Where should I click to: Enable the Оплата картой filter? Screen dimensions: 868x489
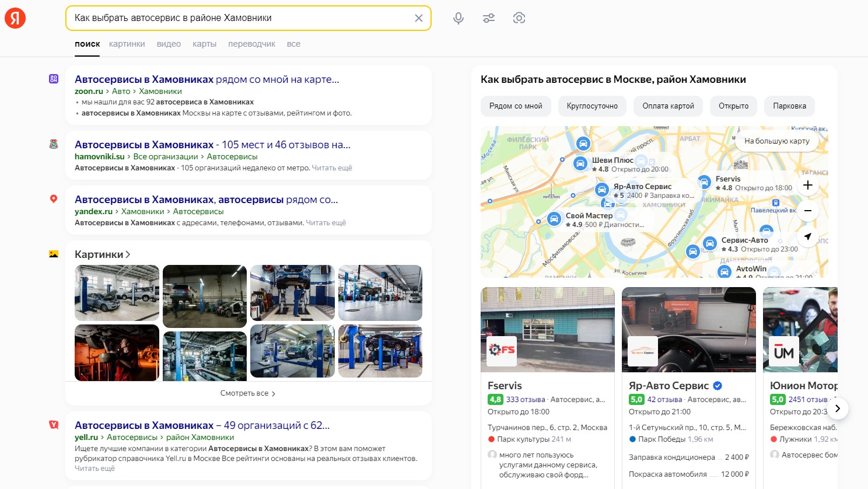pos(668,106)
